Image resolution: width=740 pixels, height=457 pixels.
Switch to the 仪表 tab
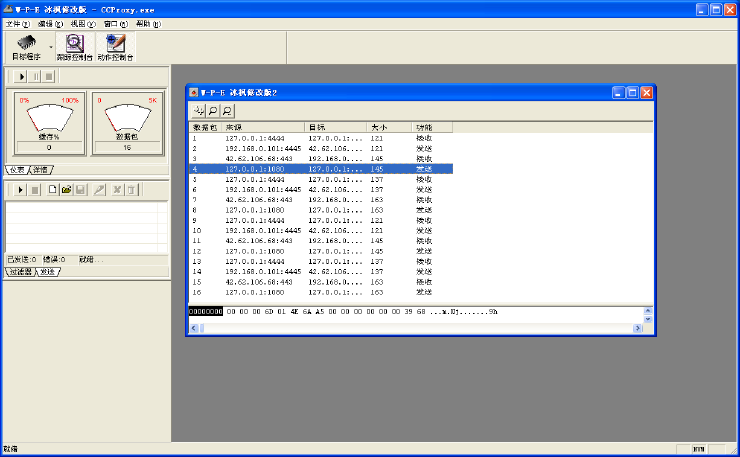(17, 169)
